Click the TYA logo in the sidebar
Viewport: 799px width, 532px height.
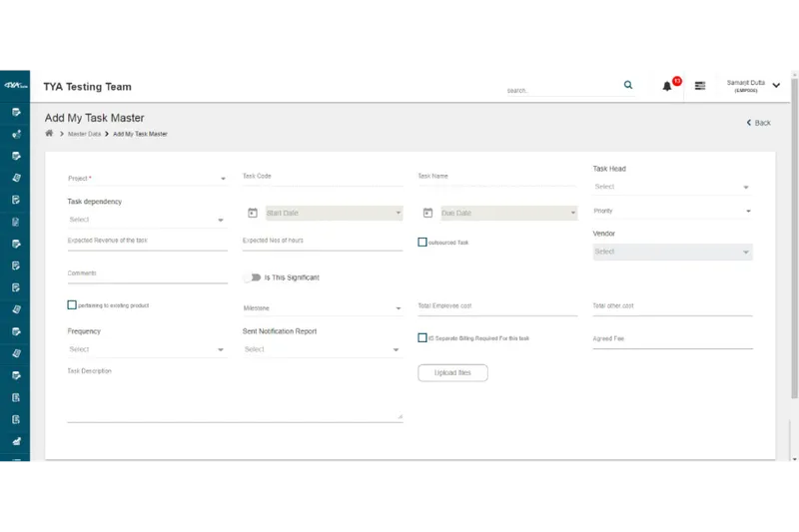point(15,85)
